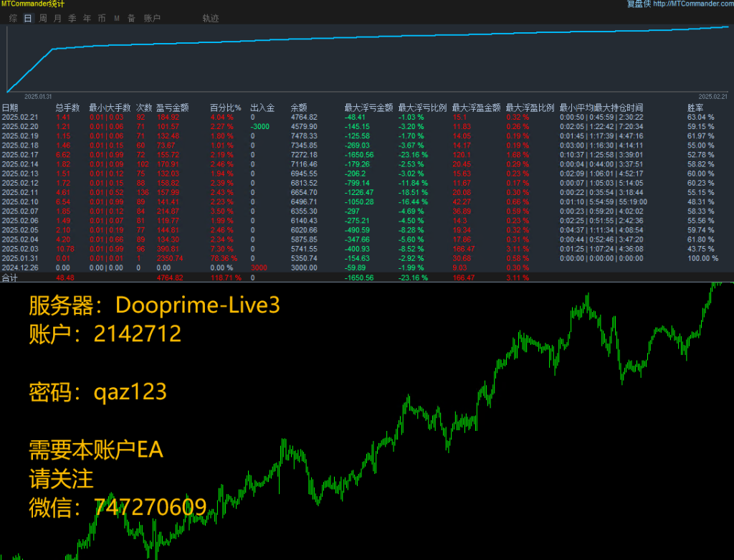734x560 pixels.
Task: Select the 日 daily tab
Action: (x=28, y=18)
